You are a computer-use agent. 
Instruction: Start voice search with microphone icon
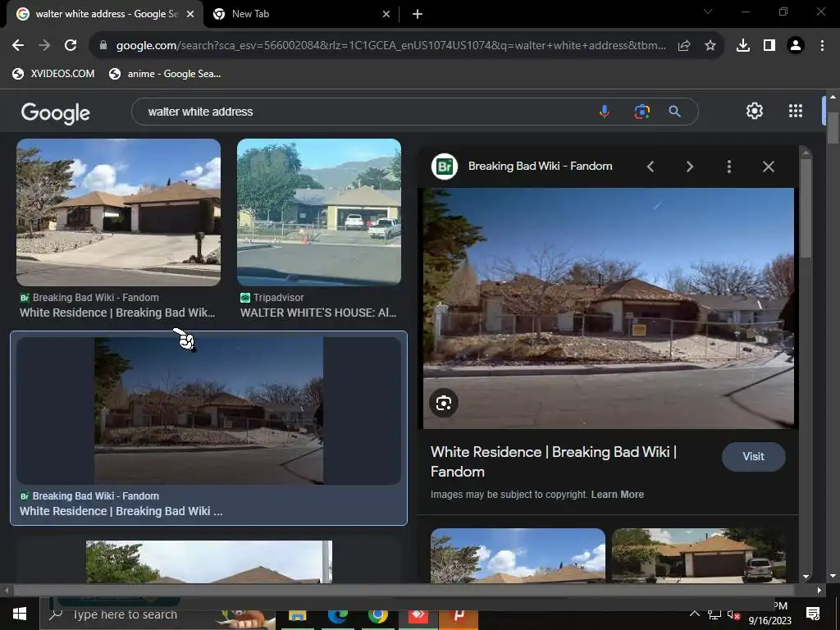[605, 112]
